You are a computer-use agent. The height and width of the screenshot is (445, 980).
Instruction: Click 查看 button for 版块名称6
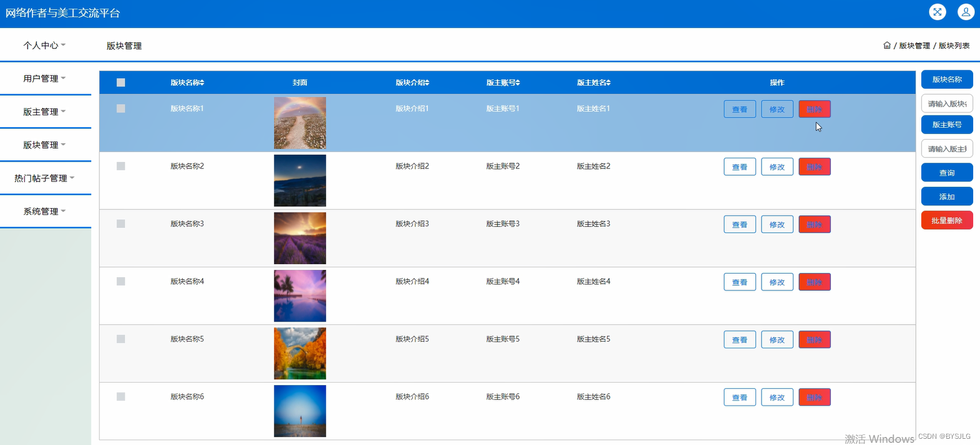point(740,398)
